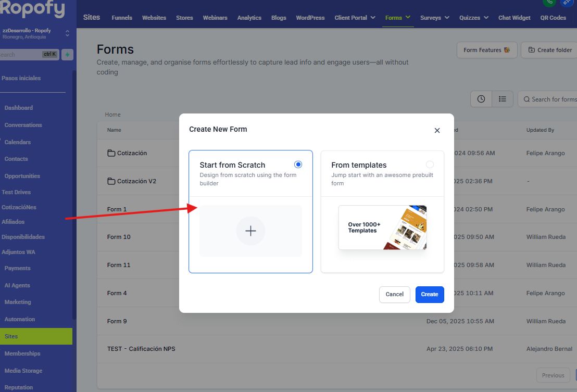The width and height of the screenshot is (577, 392).
Task: Click the Cancel button
Action: pyautogui.click(x=394, y=294)
